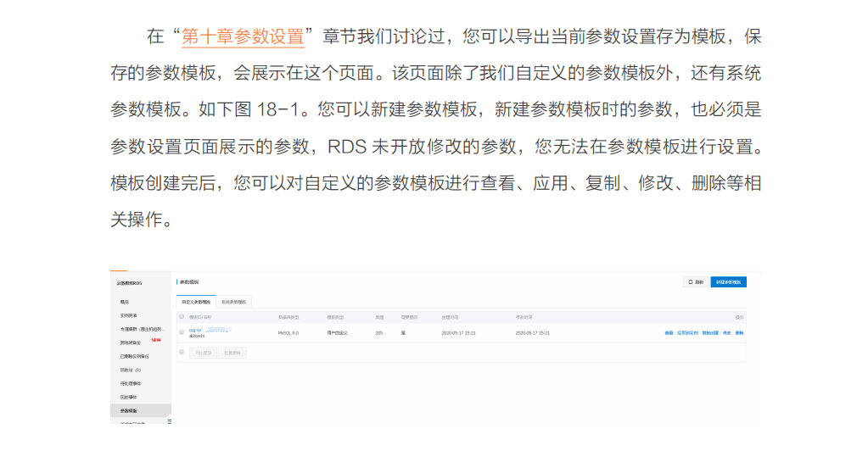
Task: Click the blue 创建参数模板 button
Action: click(x=729, y=282)
